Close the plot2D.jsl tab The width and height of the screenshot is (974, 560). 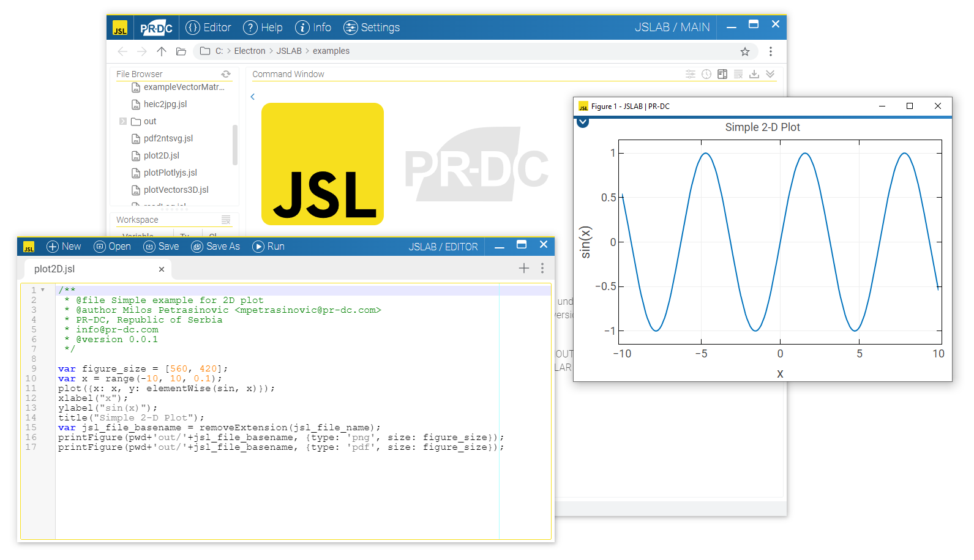pos(162,269)
